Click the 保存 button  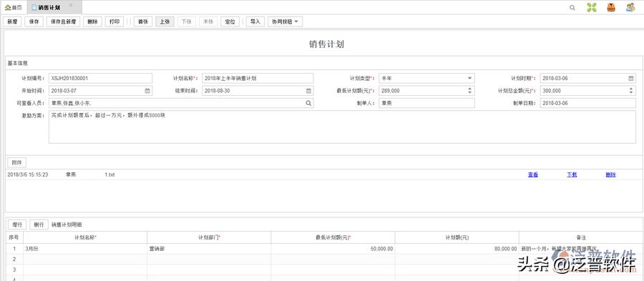34,21
